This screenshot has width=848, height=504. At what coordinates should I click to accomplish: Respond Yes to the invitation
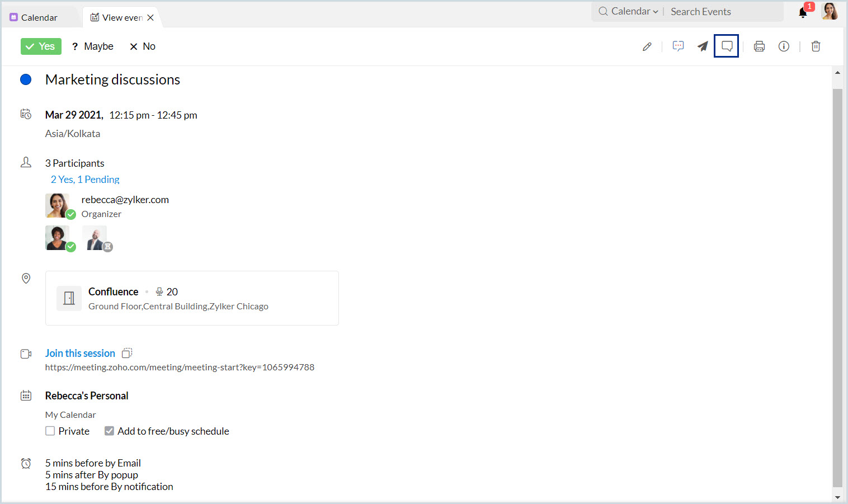pyautogui.click(x=41, y=46)
